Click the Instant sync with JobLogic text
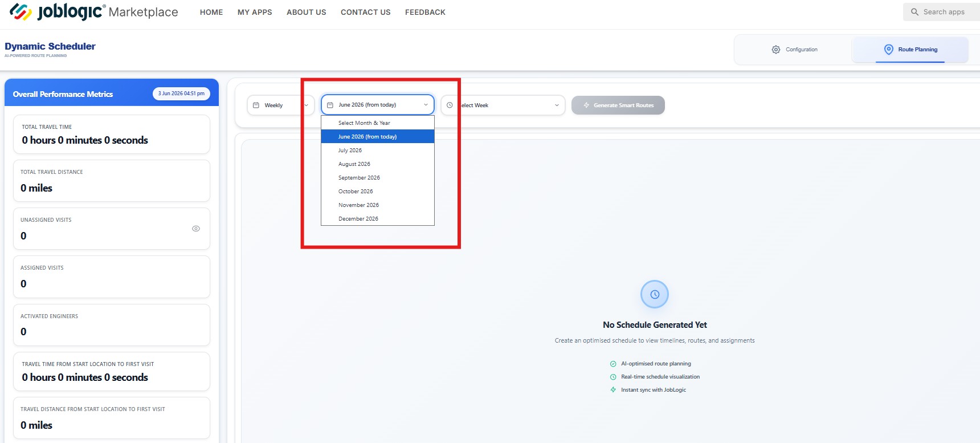Image resolution: width=980 pixels, height=443 pixels. (x=654, y=390)
